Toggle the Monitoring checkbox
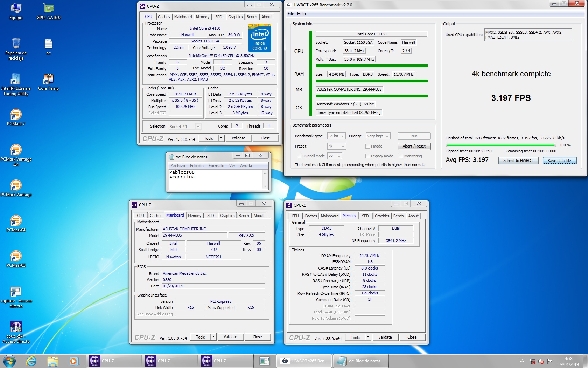 (x=401, y=156)
